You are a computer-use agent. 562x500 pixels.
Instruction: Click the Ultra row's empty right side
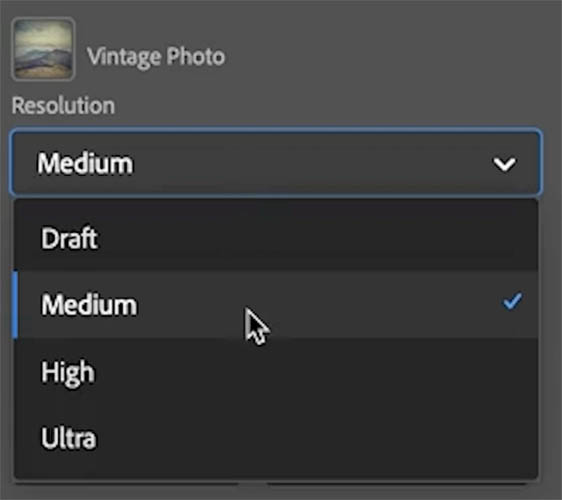tap(323, 438)
